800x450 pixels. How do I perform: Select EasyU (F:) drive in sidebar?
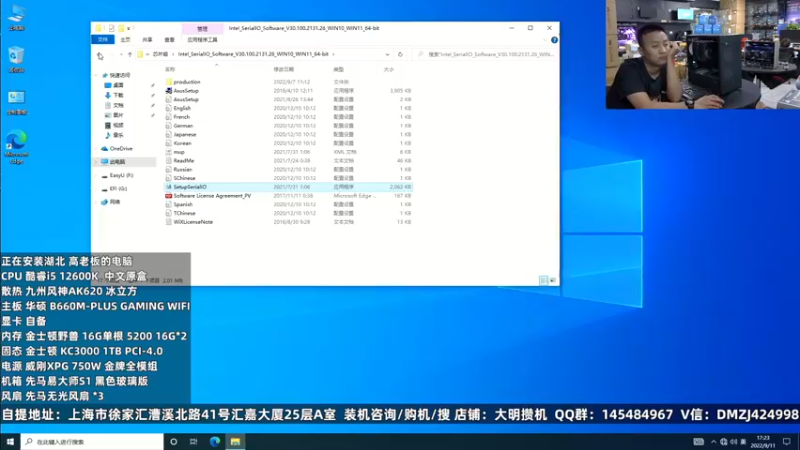tap(120, 176)
